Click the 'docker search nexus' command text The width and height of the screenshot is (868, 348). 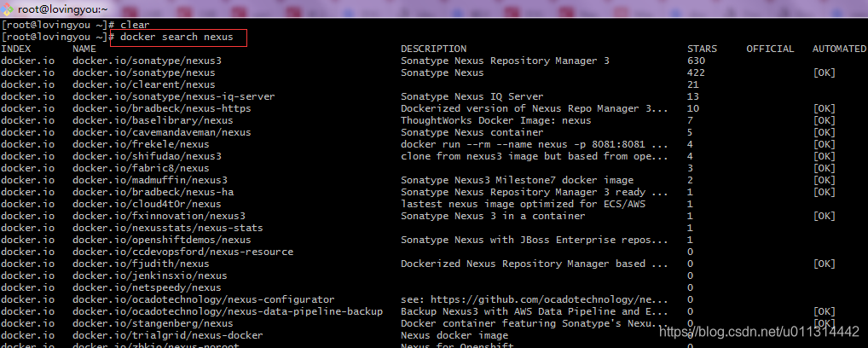(176, 38)
